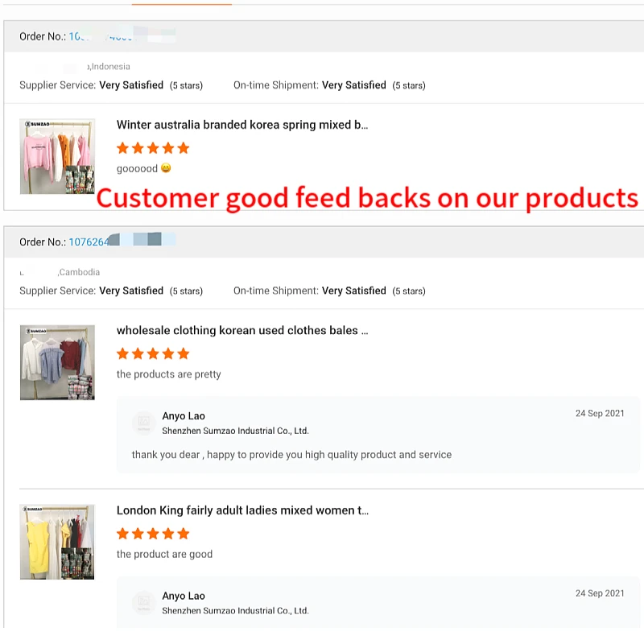
Task: Open the London King fairly adult ladies title
Action: point(242,510)
